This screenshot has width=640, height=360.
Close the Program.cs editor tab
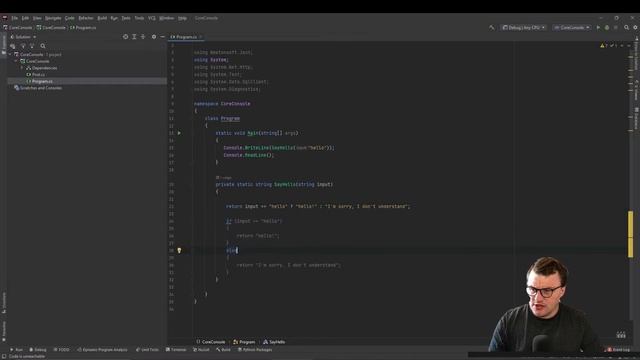(x=201, y=37)
